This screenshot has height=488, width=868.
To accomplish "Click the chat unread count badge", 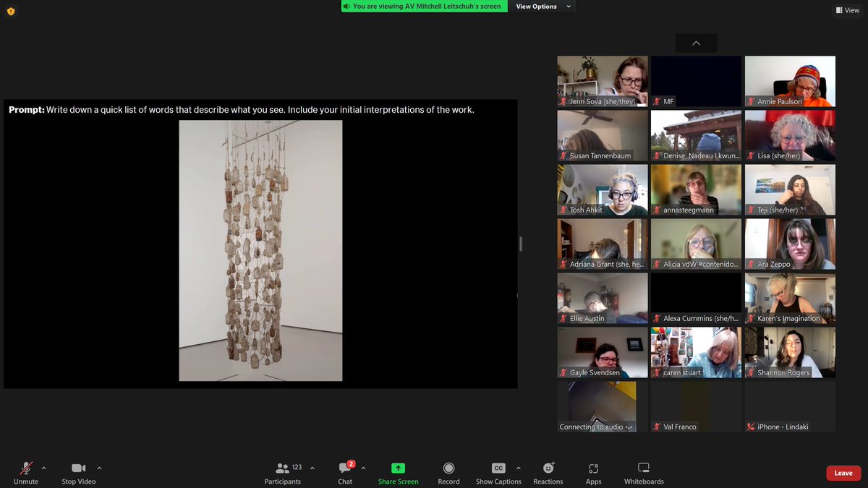I will [351, 463].
